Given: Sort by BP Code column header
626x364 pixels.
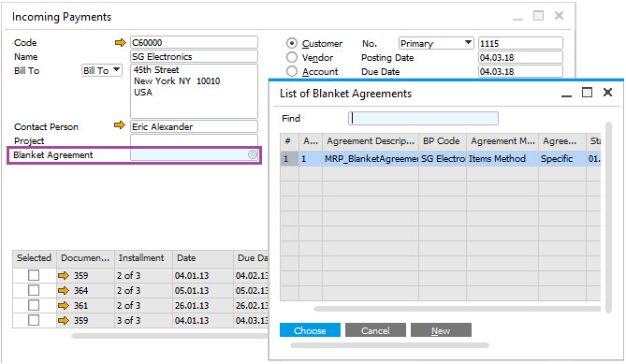Looking at the screenshot, I should 443,141.
